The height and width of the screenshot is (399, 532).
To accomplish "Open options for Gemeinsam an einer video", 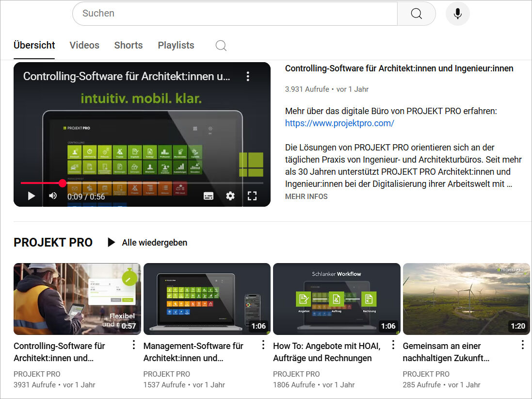I will pos(522,345).
